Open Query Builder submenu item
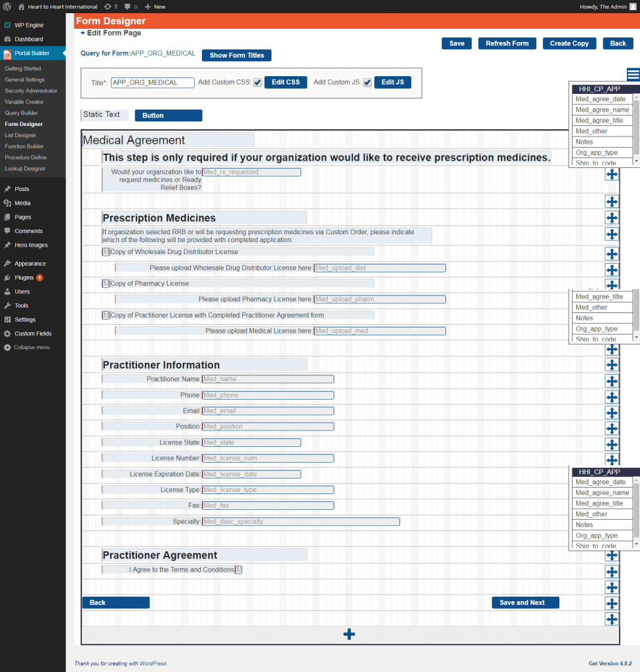The height and width of the screenshot is (672, 640). [x=21, y=113]
